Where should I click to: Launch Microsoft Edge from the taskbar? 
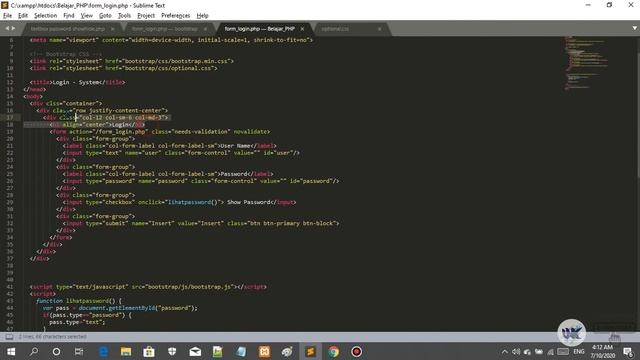point(103,352)
